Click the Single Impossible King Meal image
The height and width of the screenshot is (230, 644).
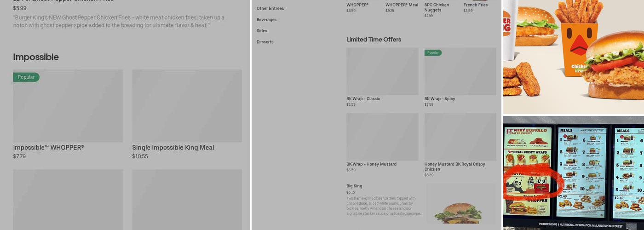[187, 106]
